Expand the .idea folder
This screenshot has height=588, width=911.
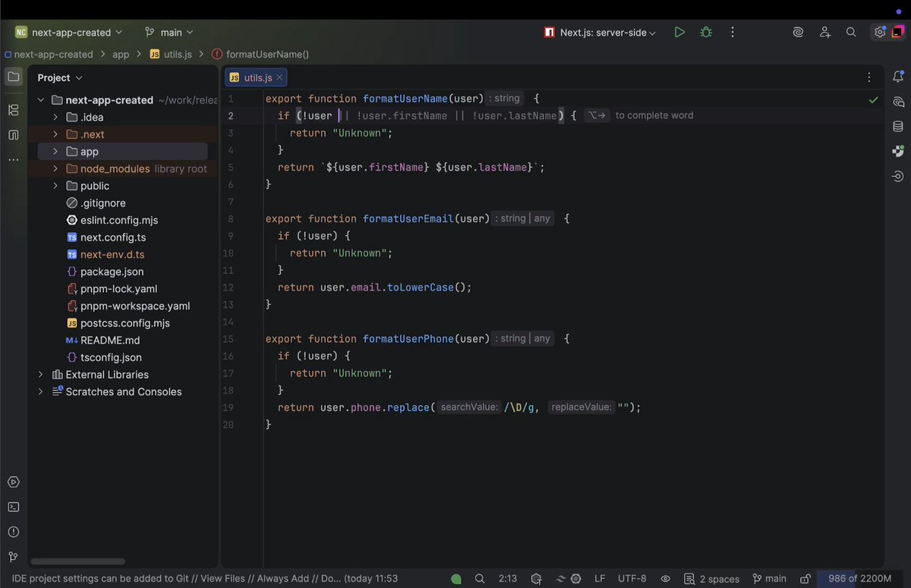pos(55,118)
